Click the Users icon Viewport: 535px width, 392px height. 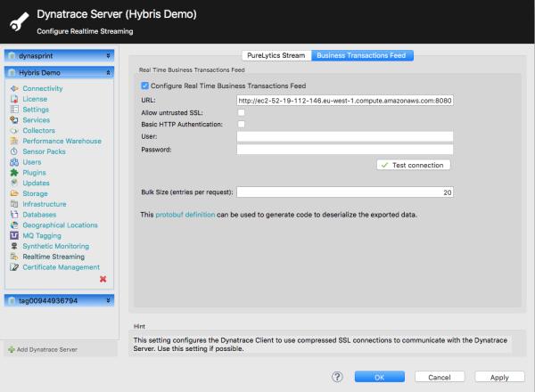(14, 162)
